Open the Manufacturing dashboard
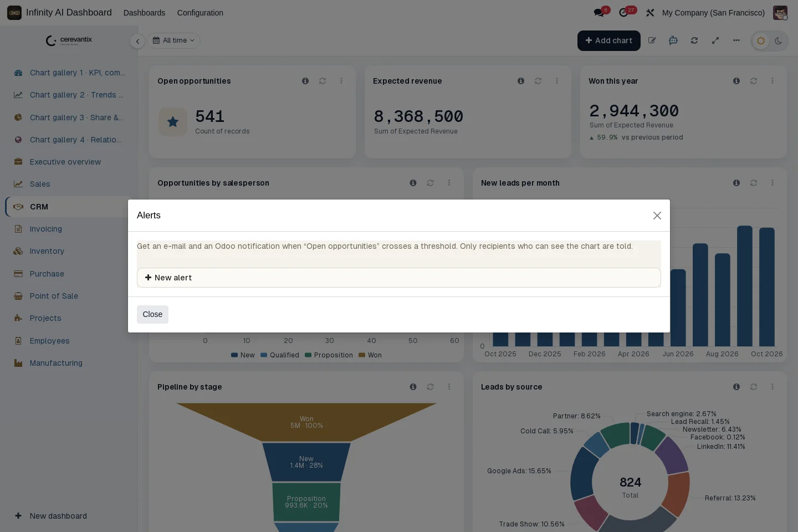 [x=69, y=363]
